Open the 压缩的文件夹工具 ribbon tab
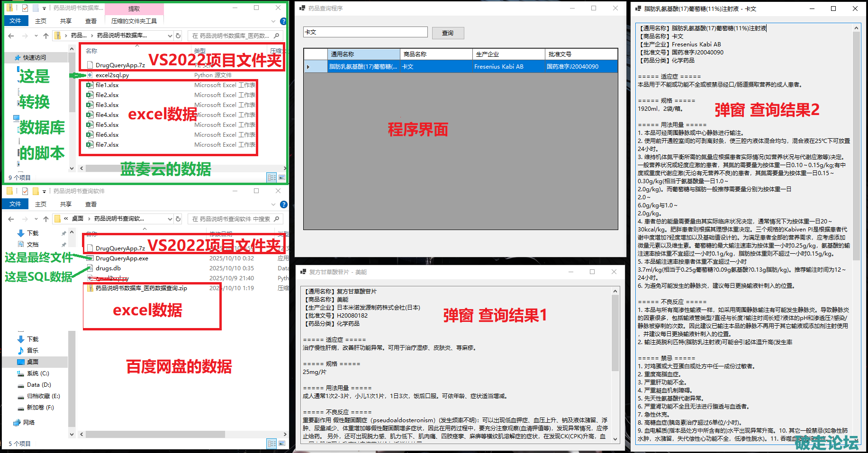The height and width of the screenshot is (453, 868). pyautogui.click(x=134, y=21)
